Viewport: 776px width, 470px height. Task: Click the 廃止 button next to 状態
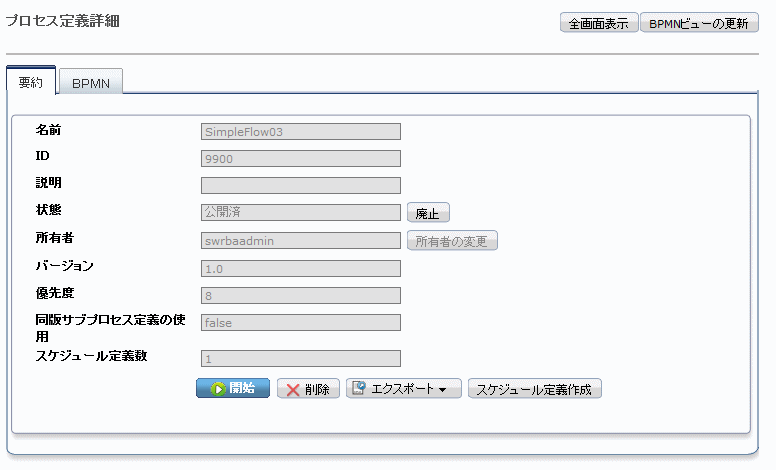click(427, 213)
